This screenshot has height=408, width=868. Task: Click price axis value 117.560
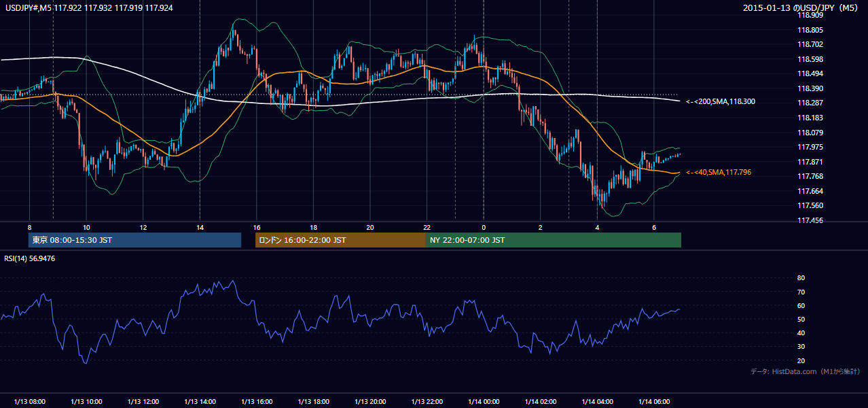[x=809, y=205]
